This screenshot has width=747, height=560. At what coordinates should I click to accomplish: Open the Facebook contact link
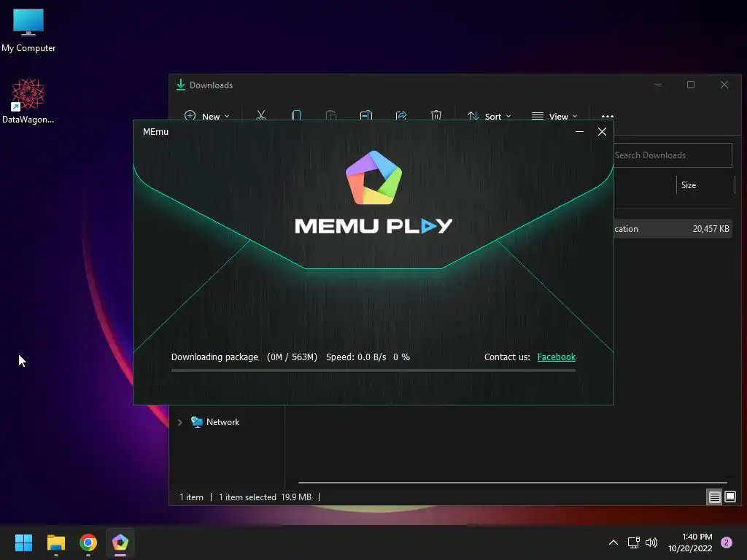(x=556, y=357)
